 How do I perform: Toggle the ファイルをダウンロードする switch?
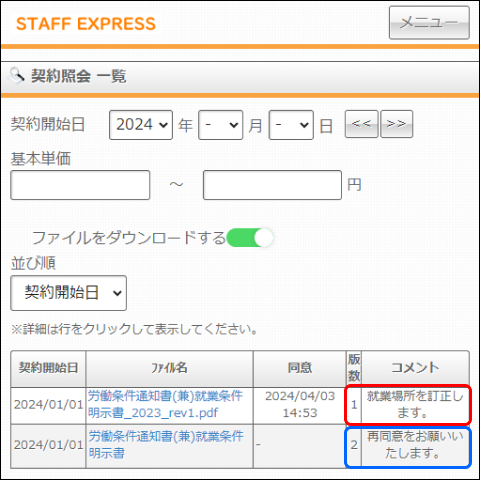(x=249, y=238)
